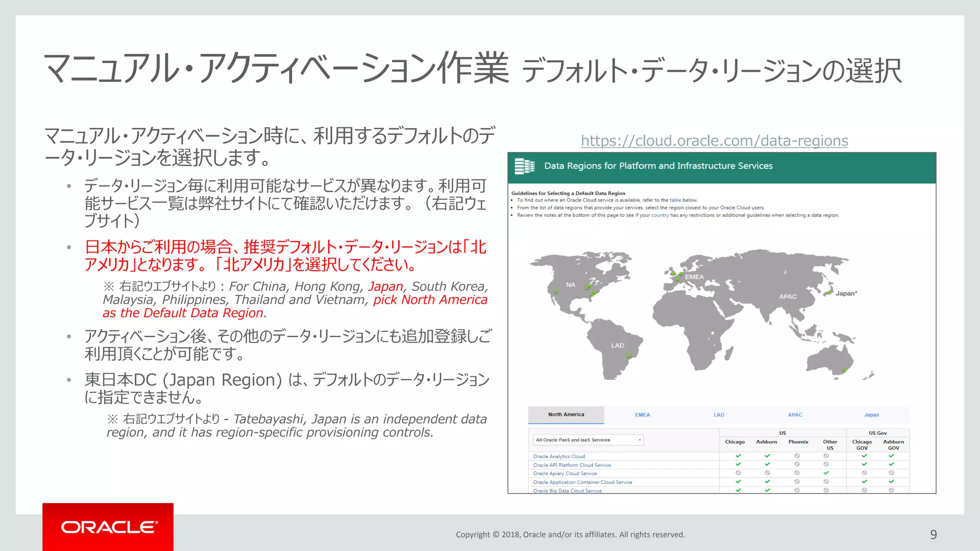Click the Other US unavailable icon for Oracle Analytics Cloud
The height and width of the screenshot is (551, 980).
(826, 456)
